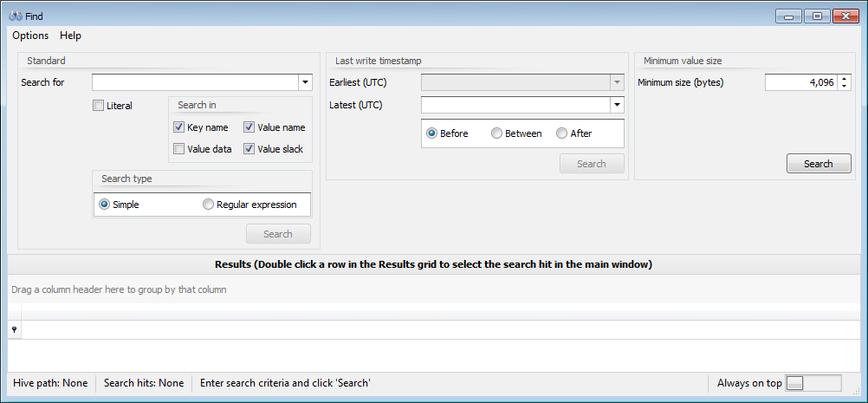This screenshot has width=868, height=403.
Task: Expand the Search for dropdown arrow
Action: point(305,83)
